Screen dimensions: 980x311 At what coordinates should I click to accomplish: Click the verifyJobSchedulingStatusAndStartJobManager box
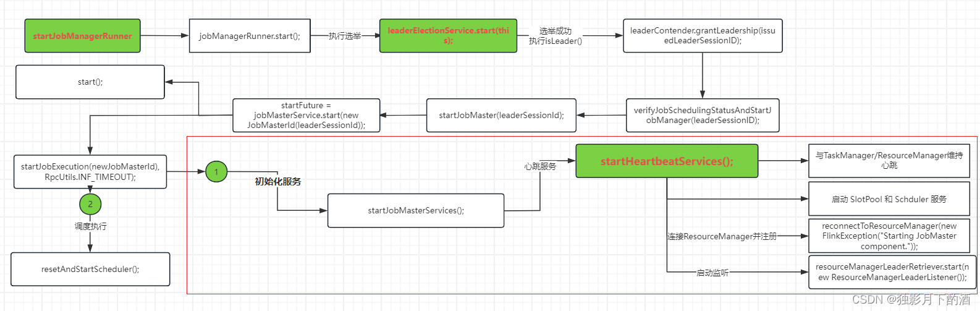pos(703,115)
